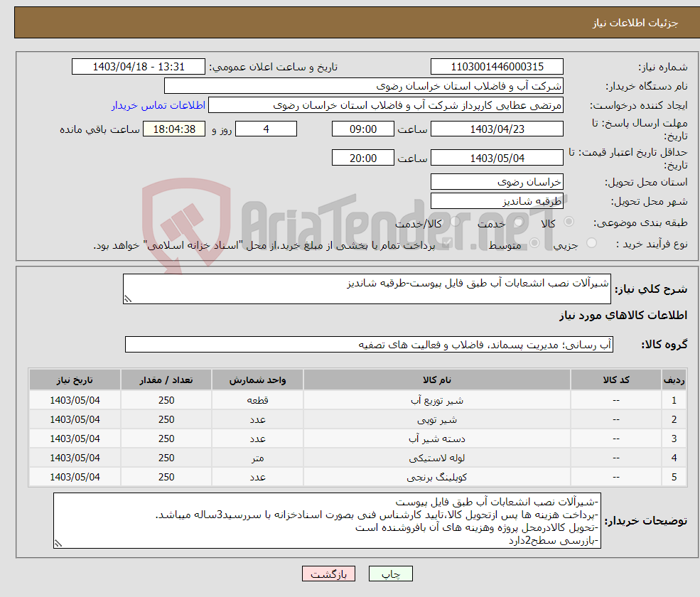Image resolution: width=700 pixels, height=597 pixels.
Task: Click the resize handle of description textarea
Action: coord(128,299)
